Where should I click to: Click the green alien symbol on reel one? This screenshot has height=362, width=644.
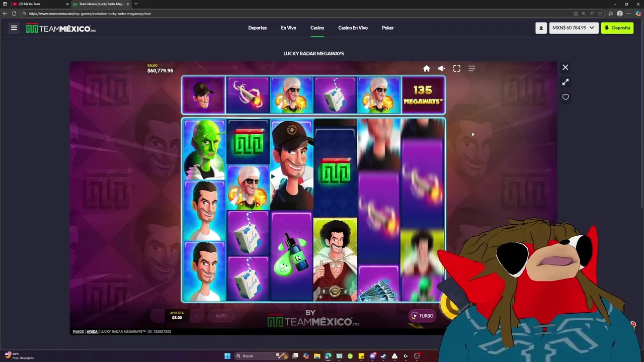pyautogui.click(x=204, y=149)
